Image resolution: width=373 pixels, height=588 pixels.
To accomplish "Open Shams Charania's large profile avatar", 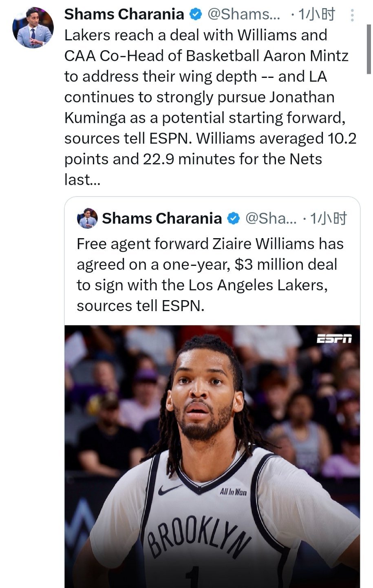I will coord(33,28).
